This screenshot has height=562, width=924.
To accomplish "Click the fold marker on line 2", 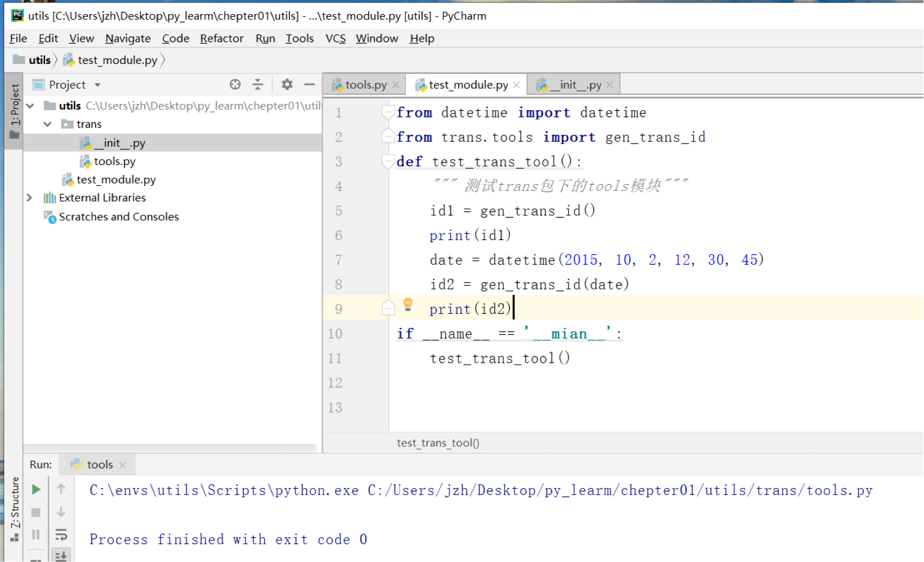I will click(388, 137).
